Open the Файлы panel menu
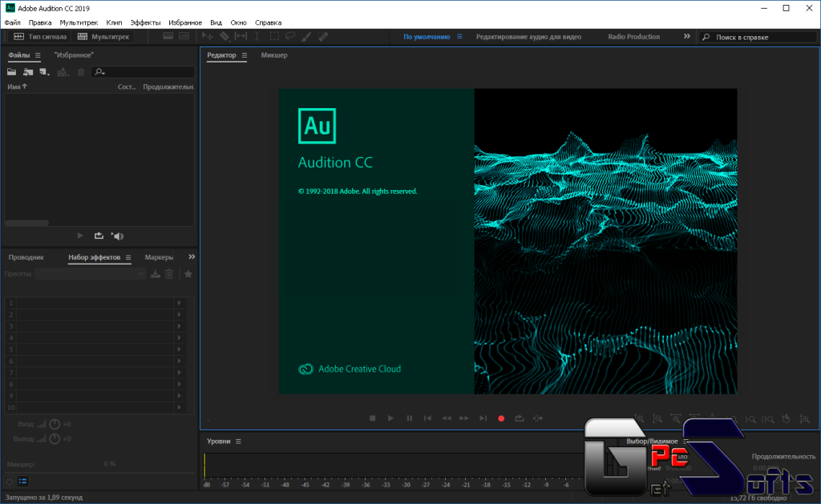This screenshot has width=821, height=504. [38, 55]
